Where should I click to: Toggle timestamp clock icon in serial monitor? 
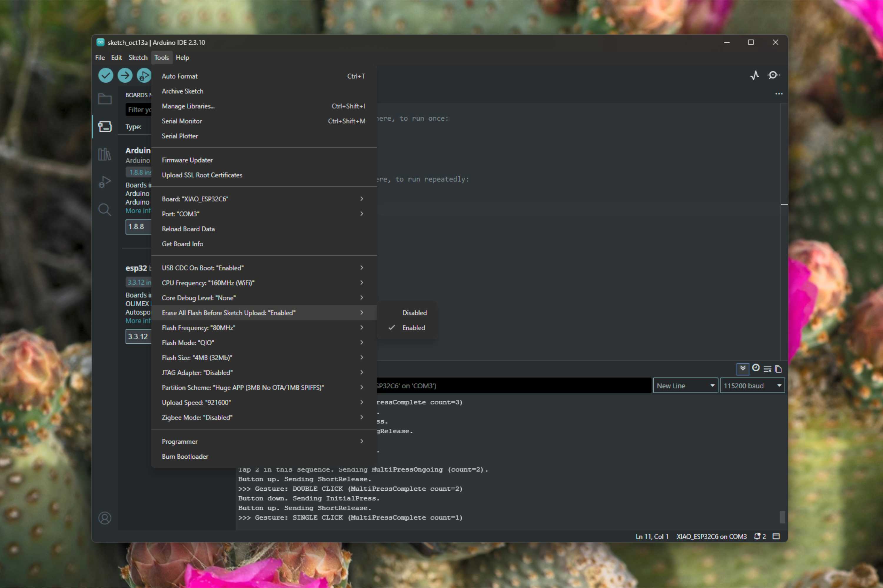click(x=756, y=368)
